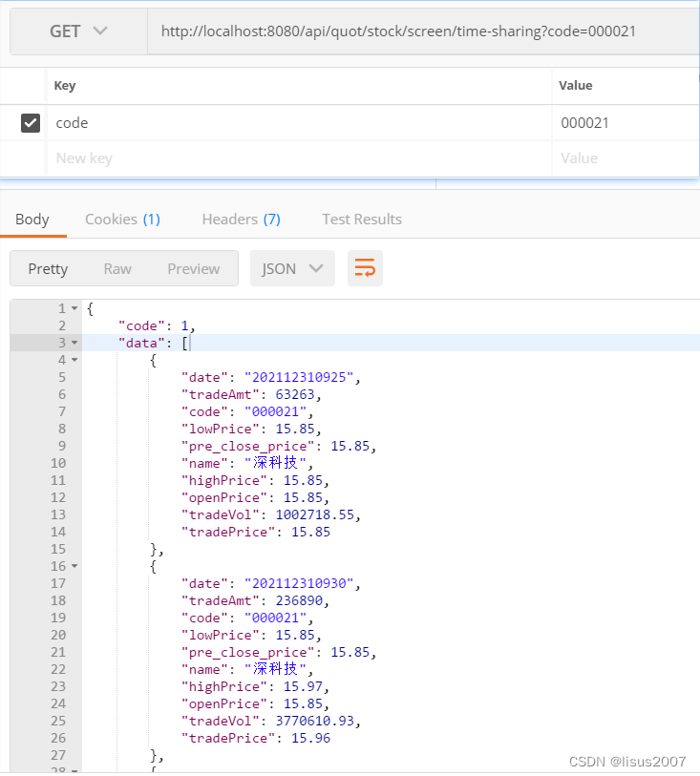Click the date value "202112310925"
Viewport: 700px width, 776px height.
(299, 377)
